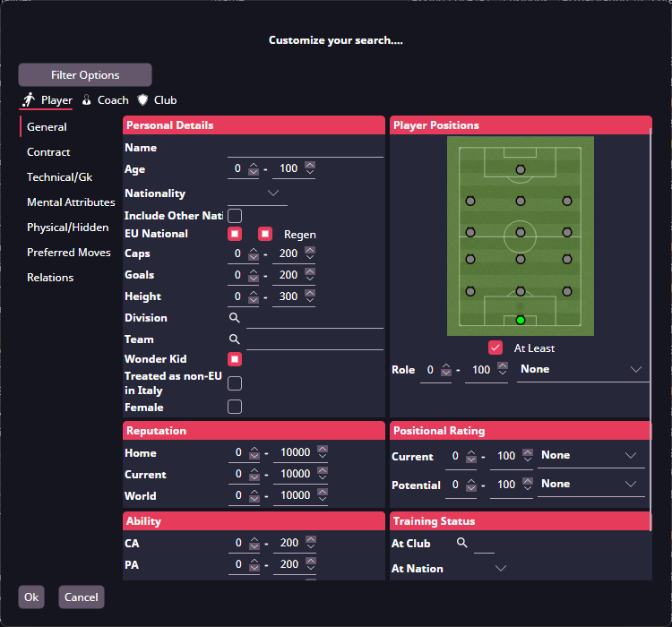Image resolution: width=672 pixels, height=627 pixels.
Task: Select the goalkeeper position on pitch
Action: pyautogui.click(x=520, y=320)
